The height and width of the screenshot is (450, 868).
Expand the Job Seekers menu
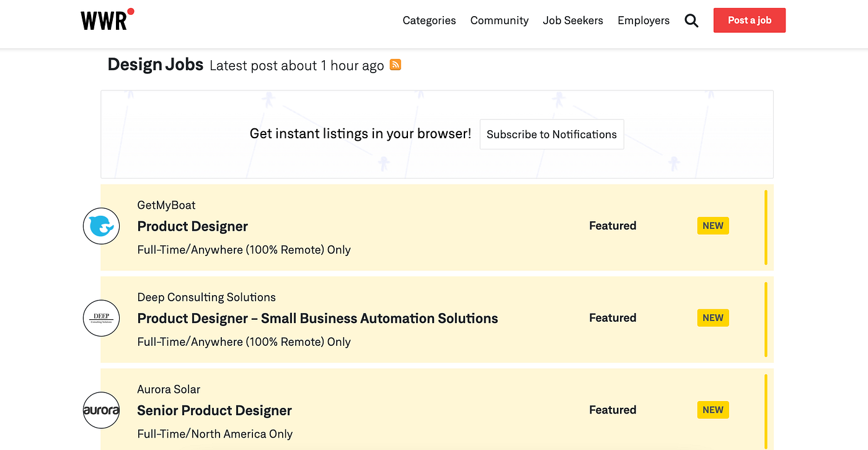click(x=573, y=20)
